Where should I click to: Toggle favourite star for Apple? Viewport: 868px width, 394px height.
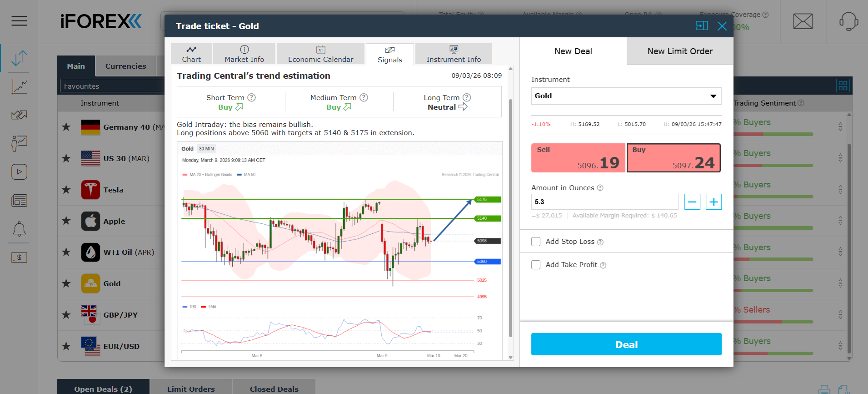tap(66, 221)
